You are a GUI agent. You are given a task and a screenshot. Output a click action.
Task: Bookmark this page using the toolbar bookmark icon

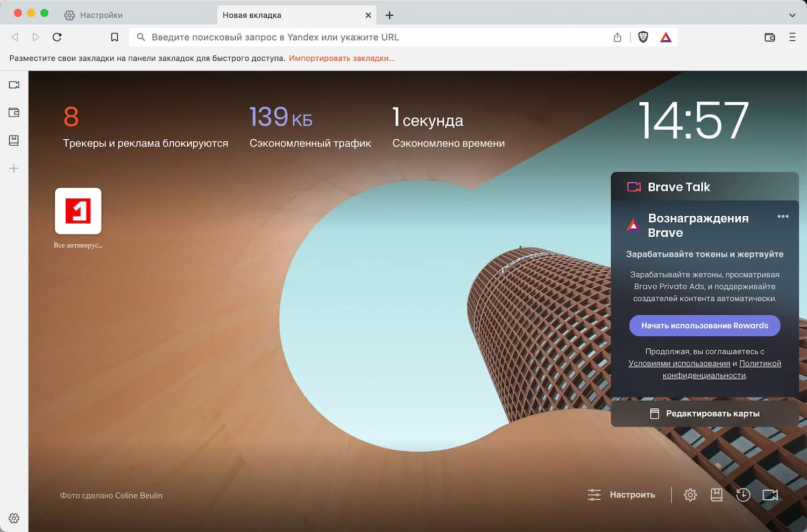pyautogui.click(x=115, y=37)
